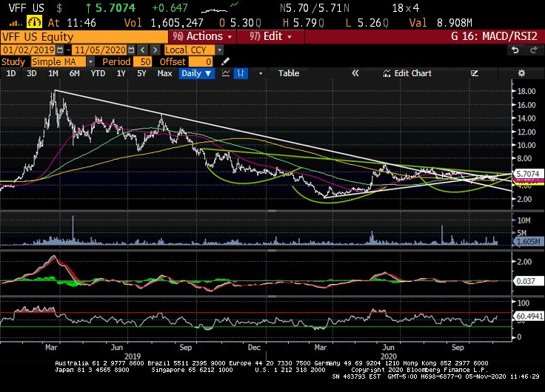Click the Period field showing 50
The height and width of the screenshot is (392, 545).
tap(143, 62)
